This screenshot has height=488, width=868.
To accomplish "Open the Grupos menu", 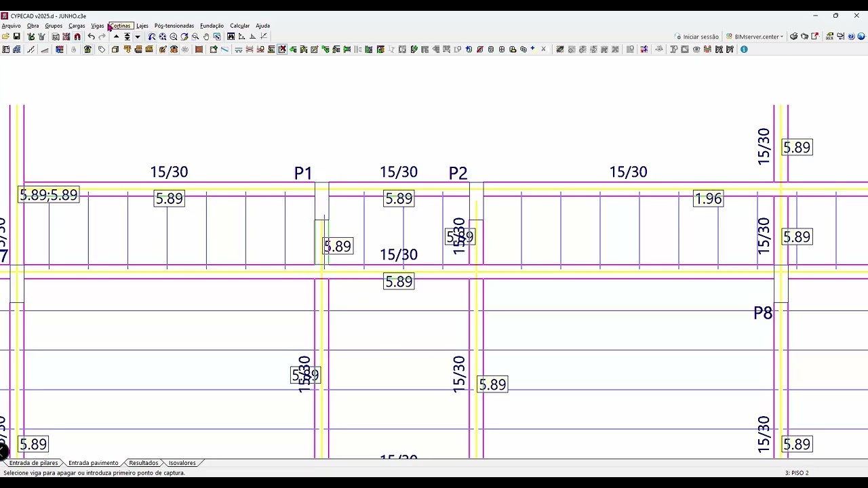I will point(54,26).
